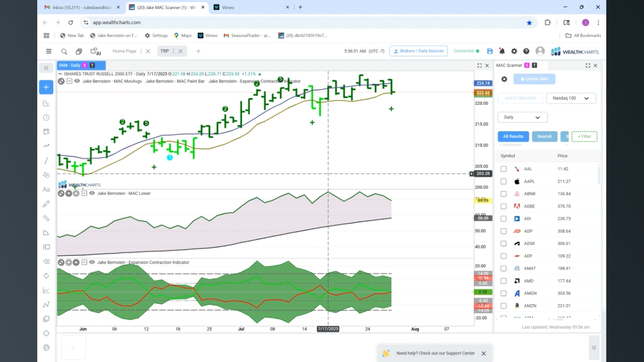644x362 pixels.
Task: Maximize the IWM chart panel
Action: point(479,65)
